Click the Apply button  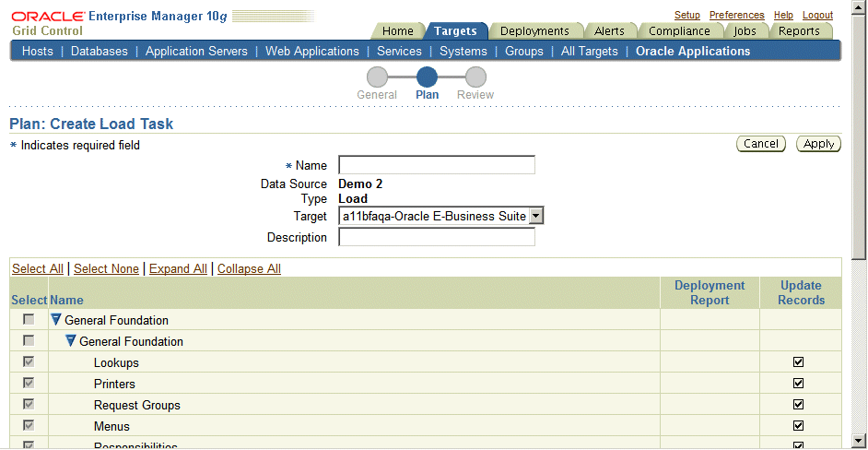(819, 144)
